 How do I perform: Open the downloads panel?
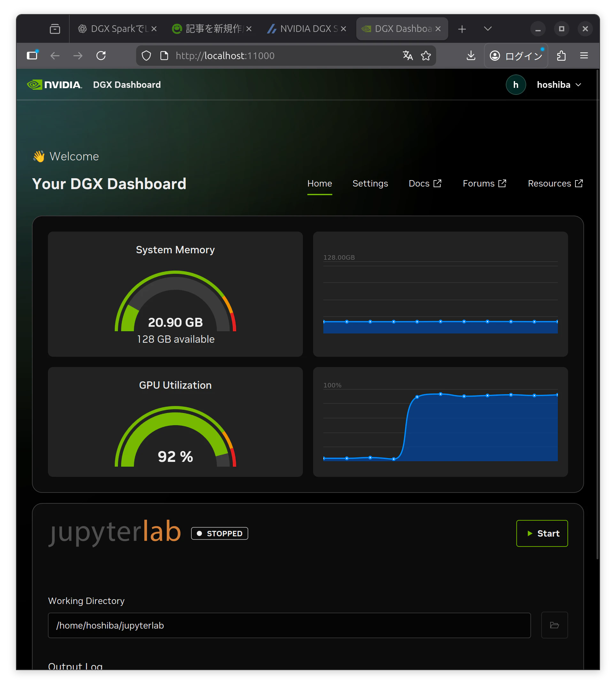tap(471, 56)
